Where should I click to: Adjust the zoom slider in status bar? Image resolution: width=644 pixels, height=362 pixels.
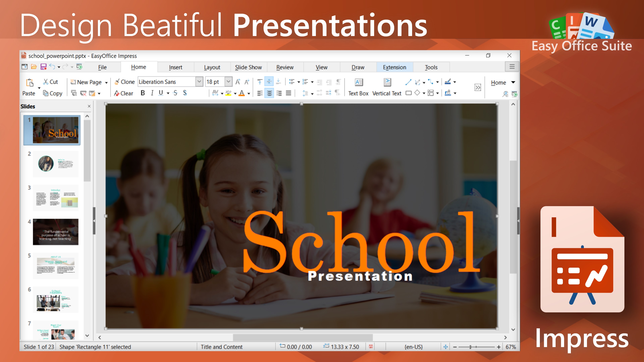click(x=470, y=347)
